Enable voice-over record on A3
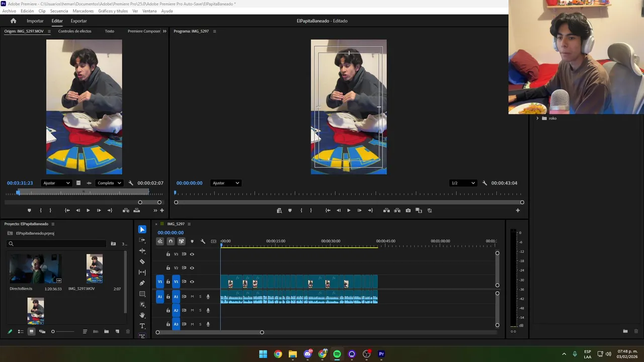Viewport: 644px width, 362px height. pos(208,324)
